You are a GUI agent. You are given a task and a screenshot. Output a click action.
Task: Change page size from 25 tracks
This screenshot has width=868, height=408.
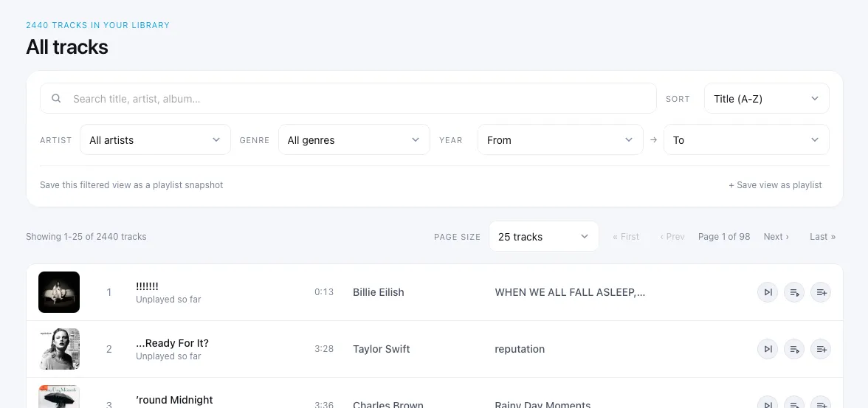543,236
